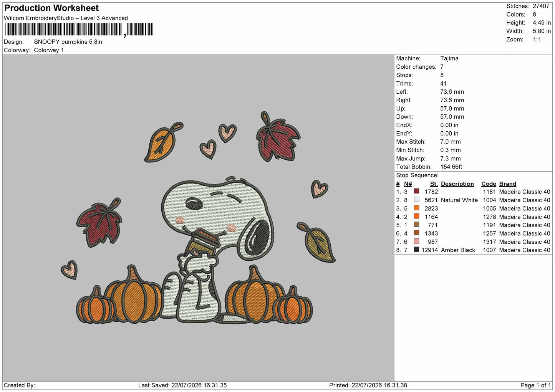
Task: Click stitch count '2823' in stop 3
Action: (x=431, y=208)
